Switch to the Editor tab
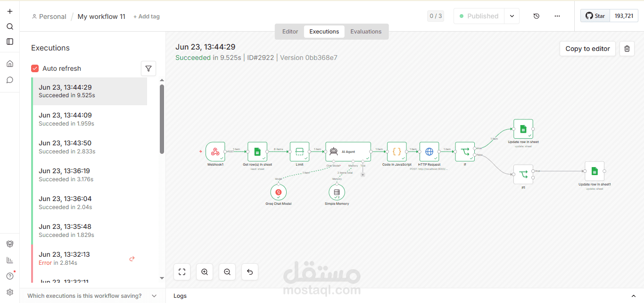This screenshot has height=303, width=644. (290, 32)
